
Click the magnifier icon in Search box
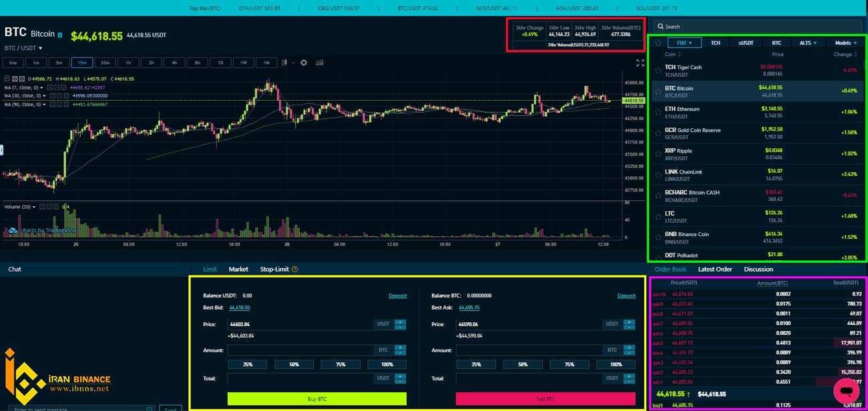click(660, 27)
